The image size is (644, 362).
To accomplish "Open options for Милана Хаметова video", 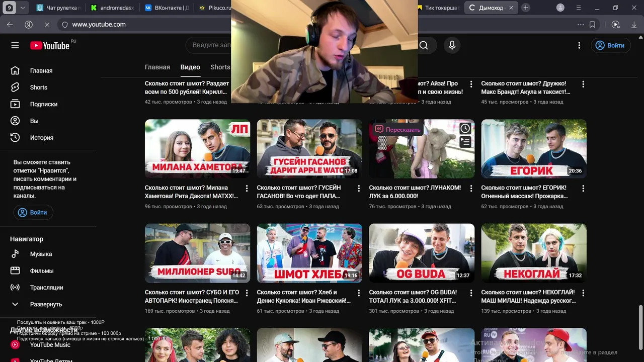I will coord(247,188).
